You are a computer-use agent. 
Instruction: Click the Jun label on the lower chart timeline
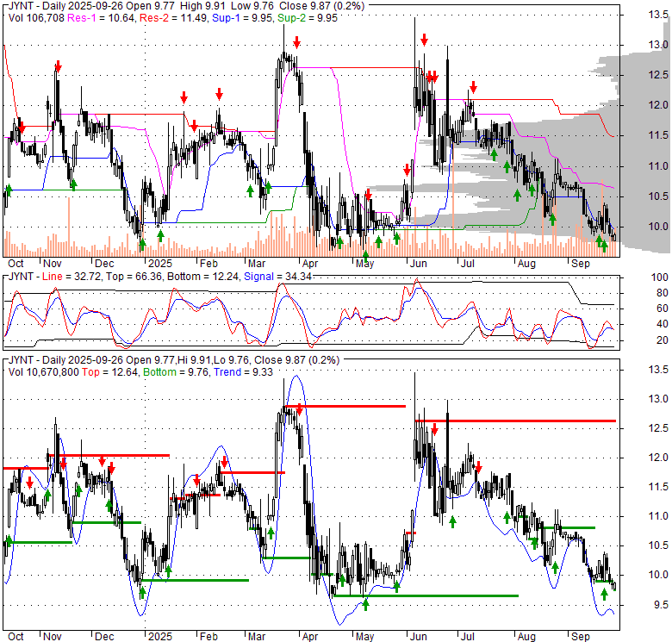point(419,637)
